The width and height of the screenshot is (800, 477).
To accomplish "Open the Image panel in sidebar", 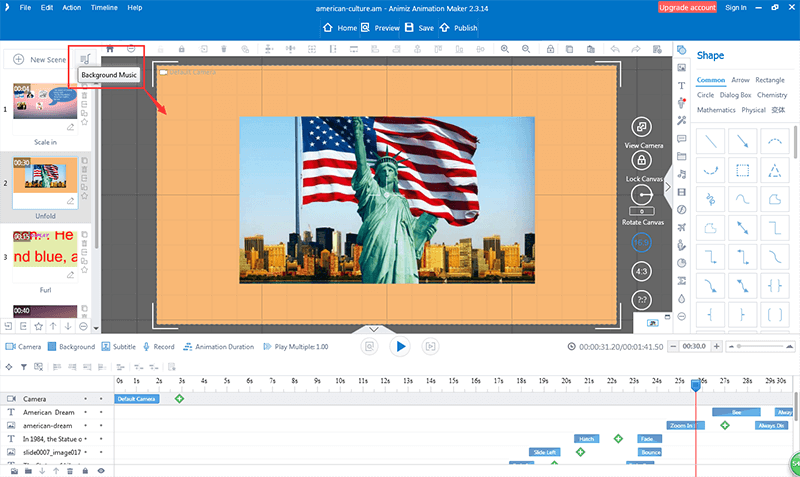I will [x=681, y=67].
